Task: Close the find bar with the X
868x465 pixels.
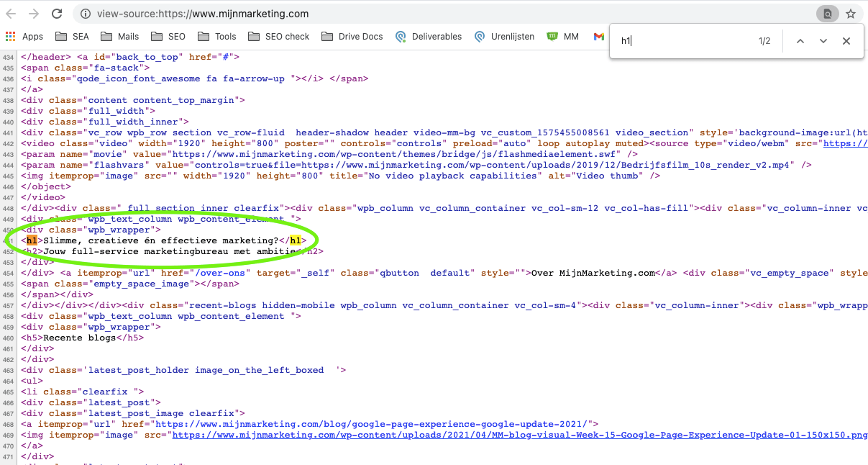Action: tap(846, 41)
